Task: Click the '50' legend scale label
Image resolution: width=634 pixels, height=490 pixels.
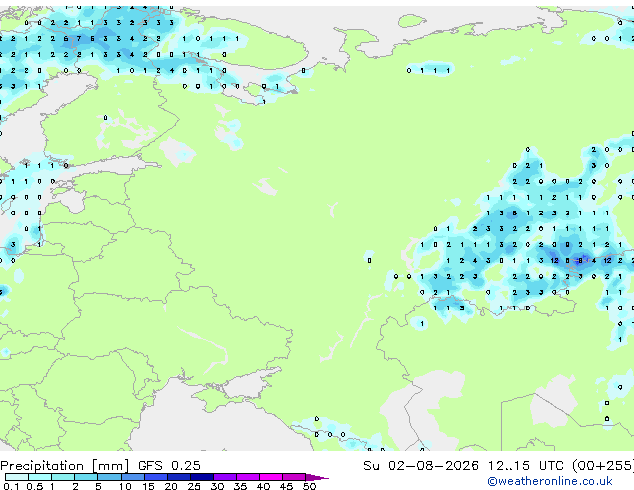Action: pyautogui.click(x=309, y=486)
